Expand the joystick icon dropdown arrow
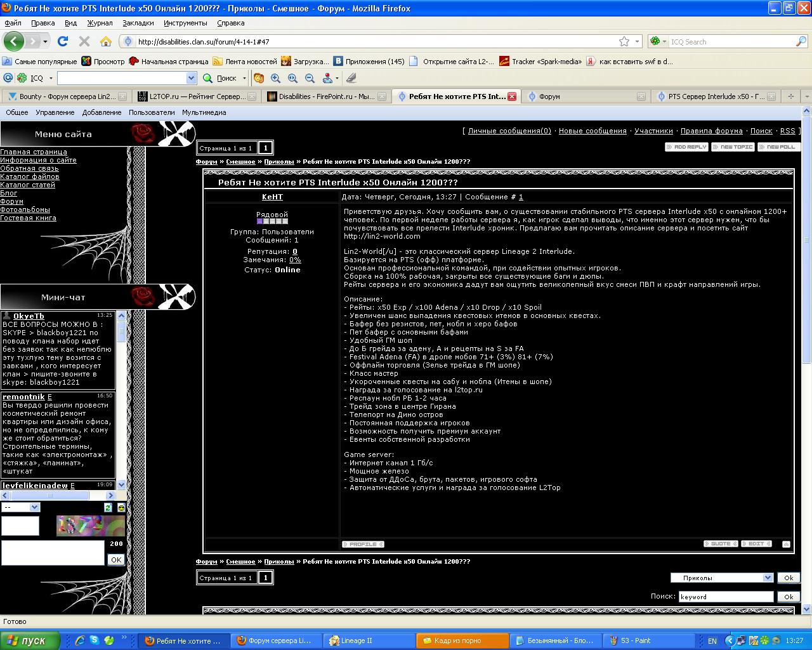 (337, 78)
